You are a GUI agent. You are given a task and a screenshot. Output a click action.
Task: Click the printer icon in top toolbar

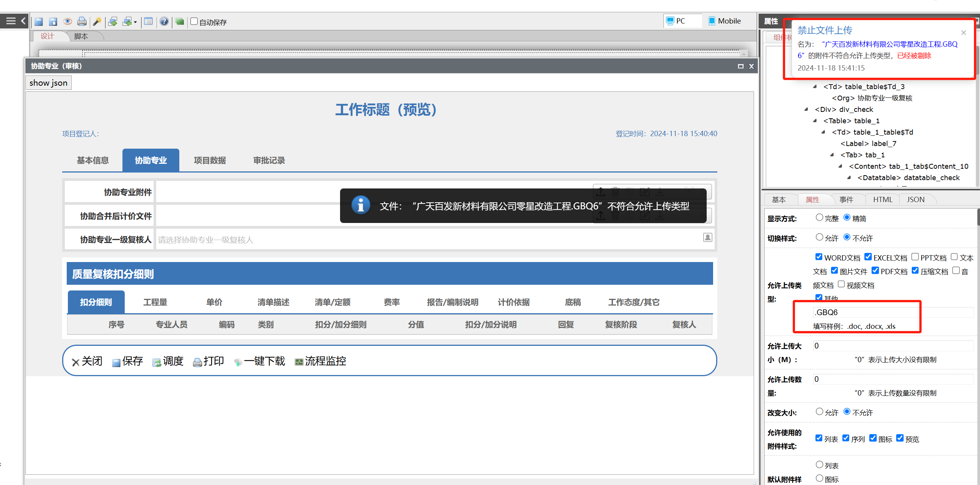pyautogui.click(x=82, y=22)
